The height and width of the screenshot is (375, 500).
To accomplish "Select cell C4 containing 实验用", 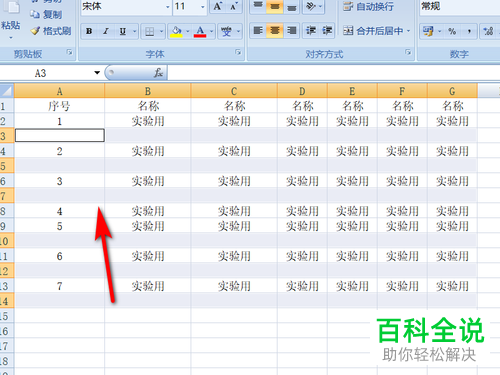I will tap(234, 151).
